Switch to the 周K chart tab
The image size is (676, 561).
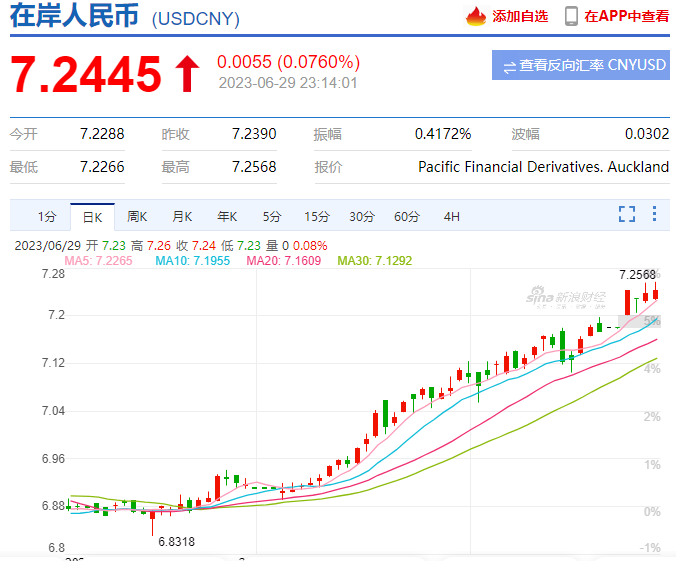click(137, 216)
